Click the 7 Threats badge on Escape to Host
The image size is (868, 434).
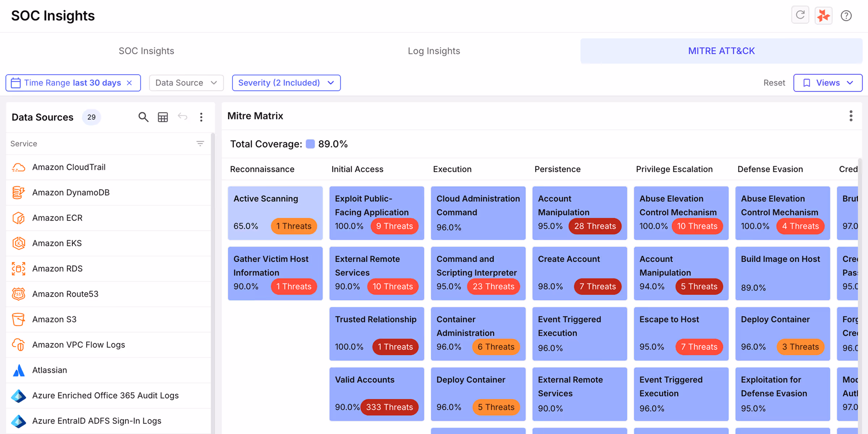pos(699,347)
